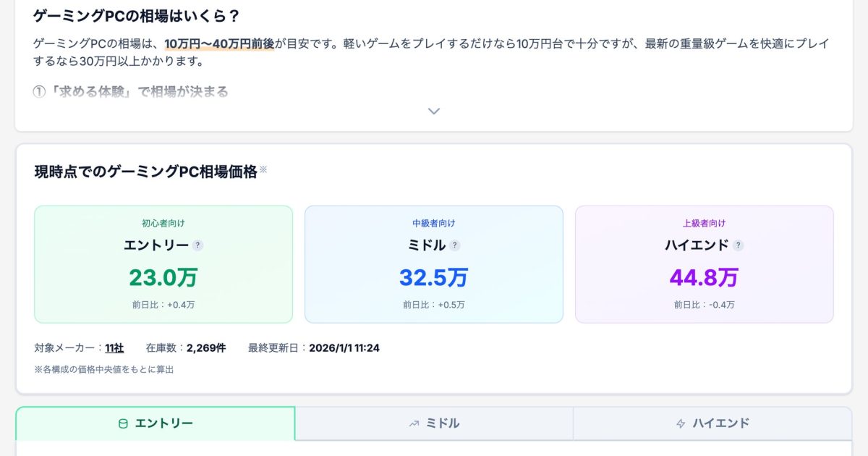Click the help icon beside エントリー
868x456 pixels.
point(198,245)
